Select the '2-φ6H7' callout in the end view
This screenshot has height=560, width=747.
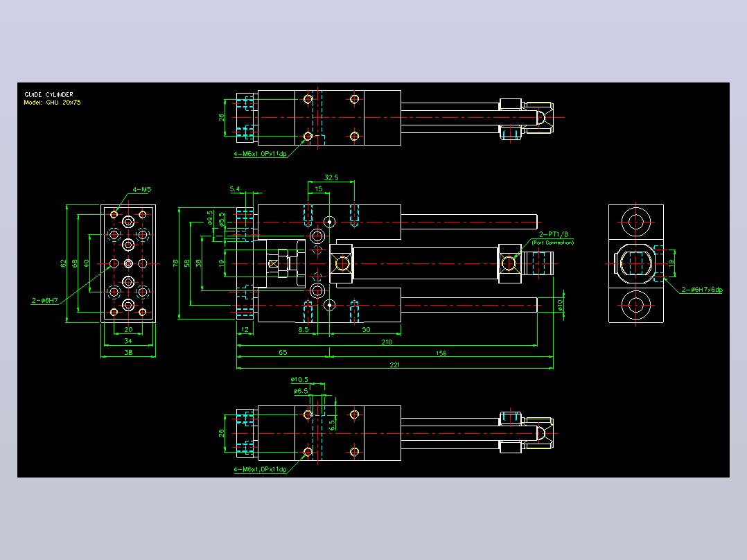(45, 300)
